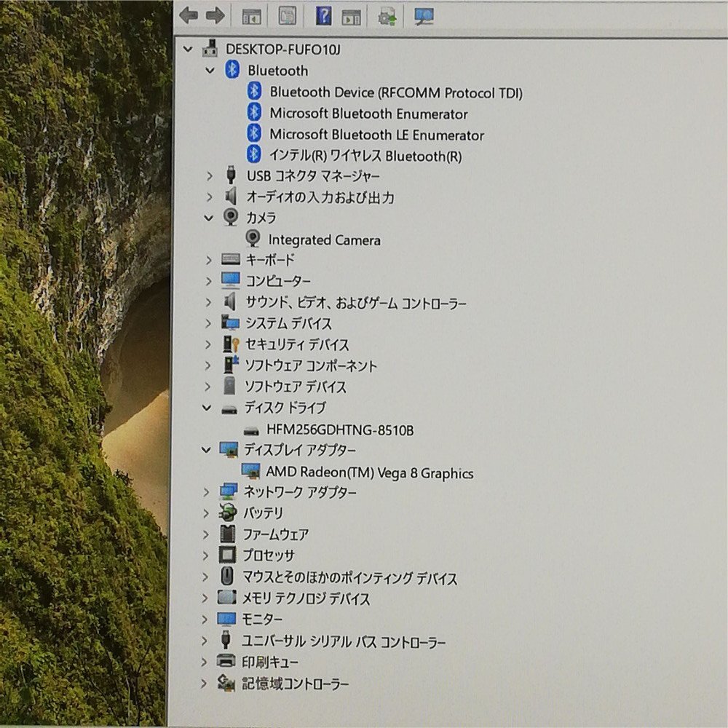Select Microsoft Bluetooth Enumerator
728x728 pixels.
coord(368,114)
